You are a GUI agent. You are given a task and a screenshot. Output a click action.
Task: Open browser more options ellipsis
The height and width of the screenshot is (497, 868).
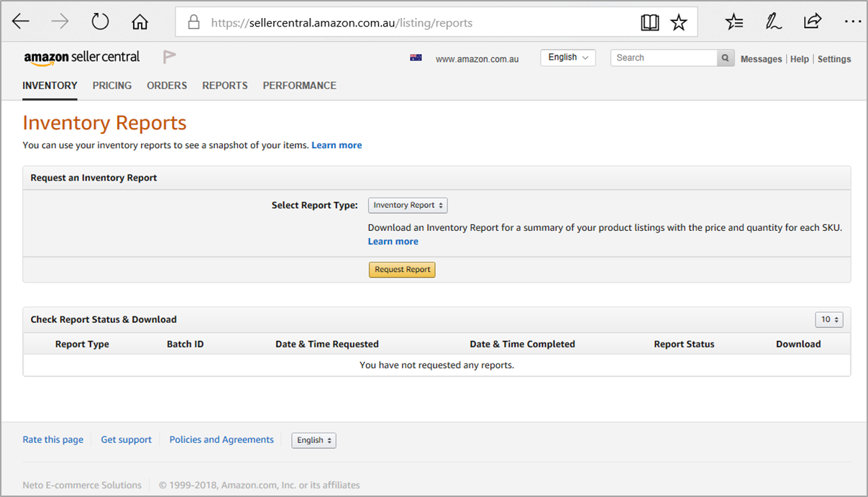point(852,22)
